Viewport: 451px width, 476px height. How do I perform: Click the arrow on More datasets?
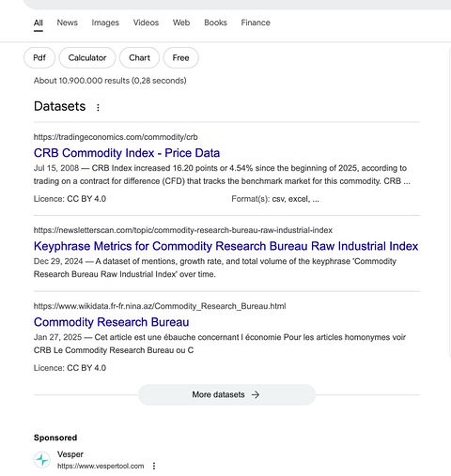coord(256,394)
